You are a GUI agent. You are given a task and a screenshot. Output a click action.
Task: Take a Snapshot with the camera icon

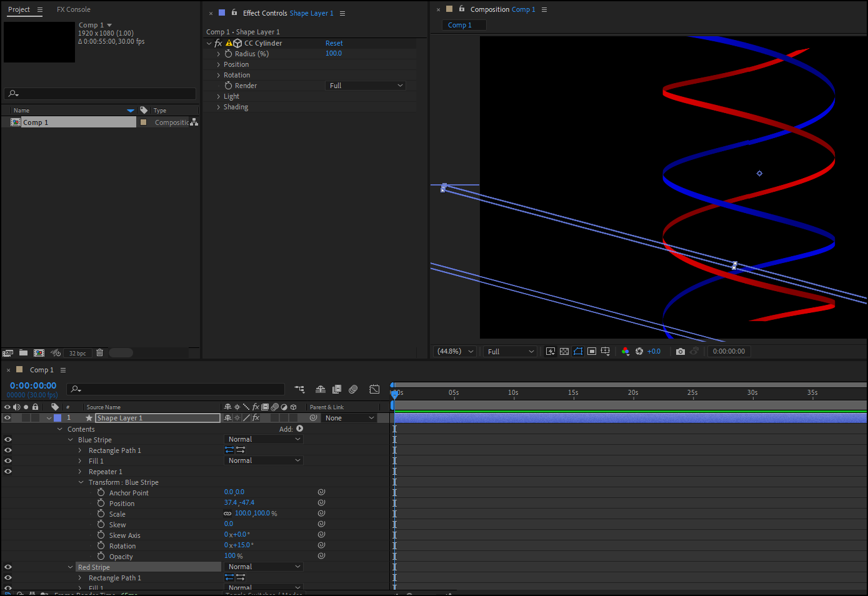coord(681,351)
